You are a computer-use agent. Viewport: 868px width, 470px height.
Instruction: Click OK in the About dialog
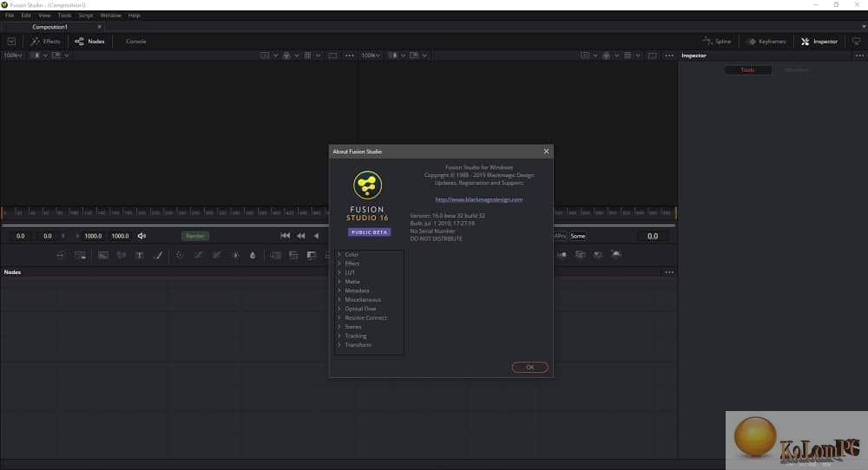click(x=529, y=367)
